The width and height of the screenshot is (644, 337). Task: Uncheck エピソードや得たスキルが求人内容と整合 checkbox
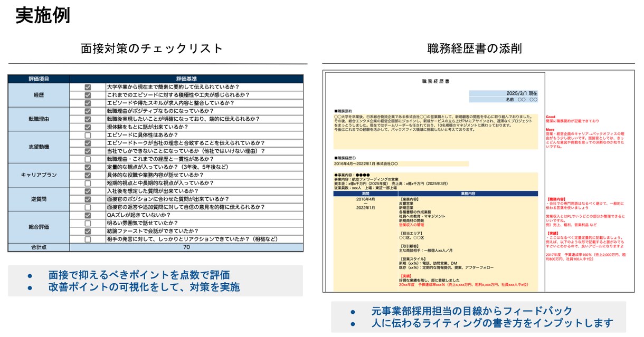click(x=88, y=103)
